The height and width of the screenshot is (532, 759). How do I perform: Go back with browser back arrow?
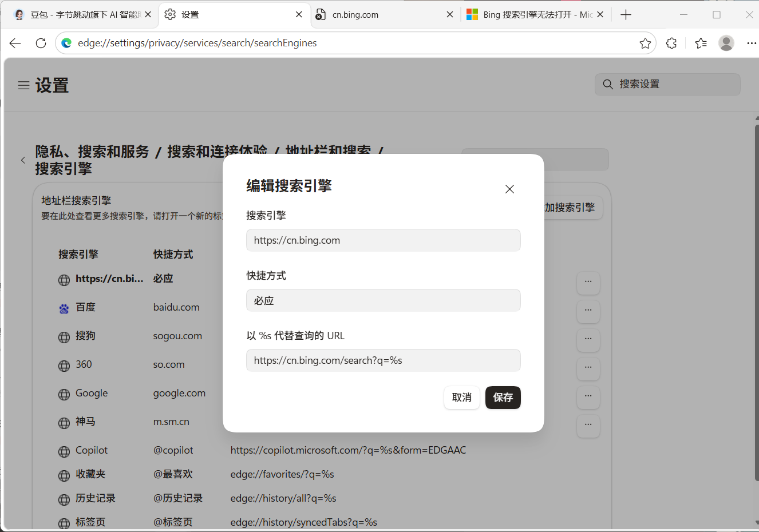(x=15, y=43)
